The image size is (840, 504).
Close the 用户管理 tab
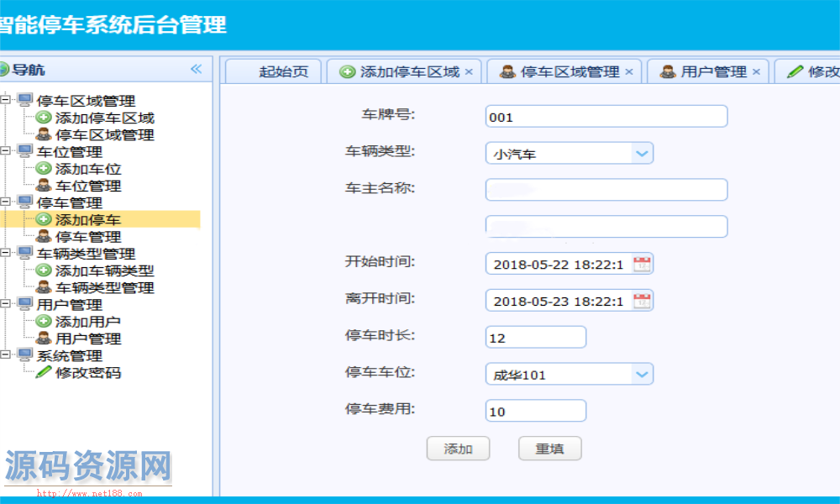pos(756,71)
